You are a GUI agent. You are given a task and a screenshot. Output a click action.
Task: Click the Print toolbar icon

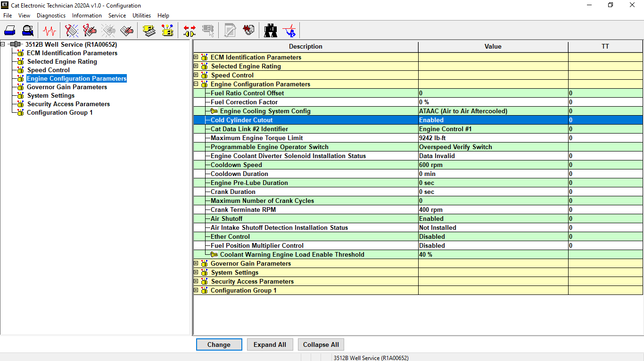(10, 31)
